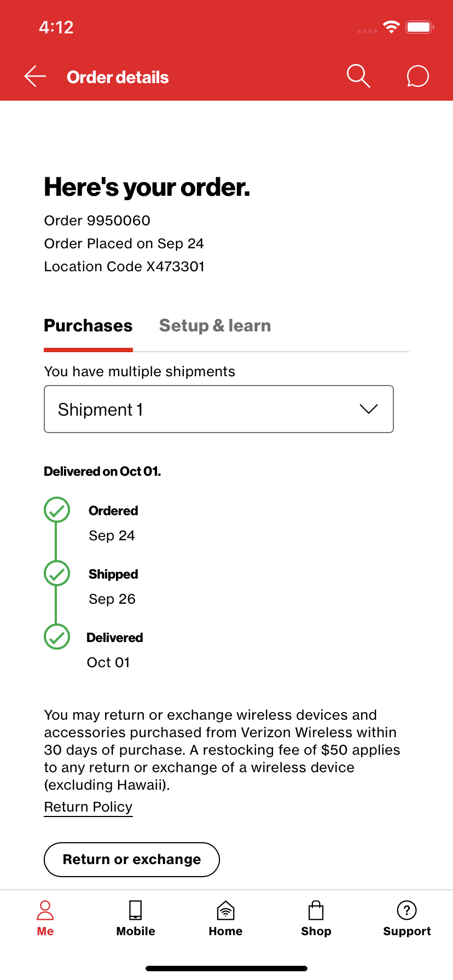Tap the Shipped step checkmark
This screenshot has height=980, width=453.
tap(57, 574)
